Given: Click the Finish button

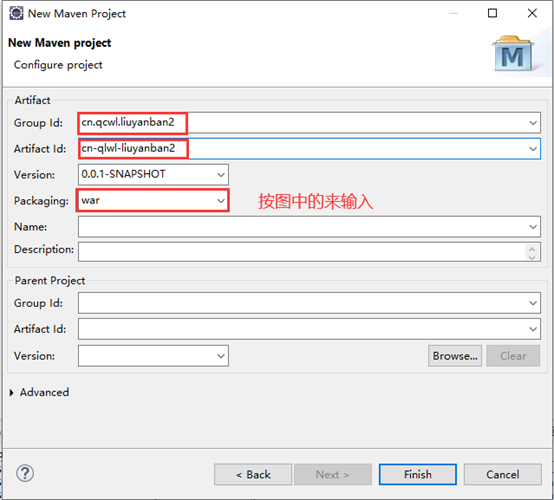Looking at the screenshot, I should pyautogui.click(x=418, y=474).
